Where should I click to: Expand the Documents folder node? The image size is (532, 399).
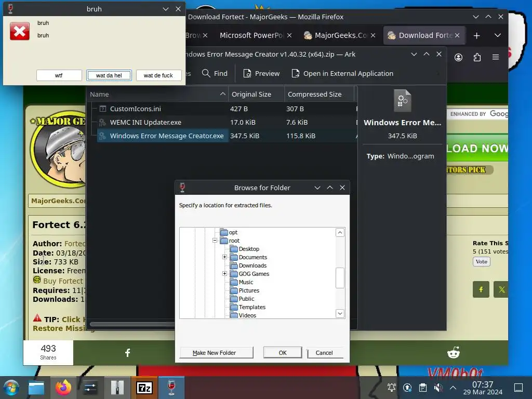224,257
